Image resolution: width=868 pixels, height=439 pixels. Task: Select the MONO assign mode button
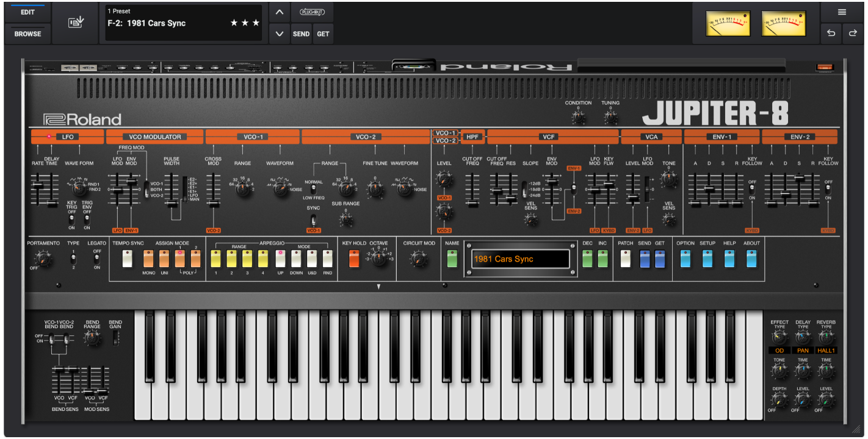(148, 259)
